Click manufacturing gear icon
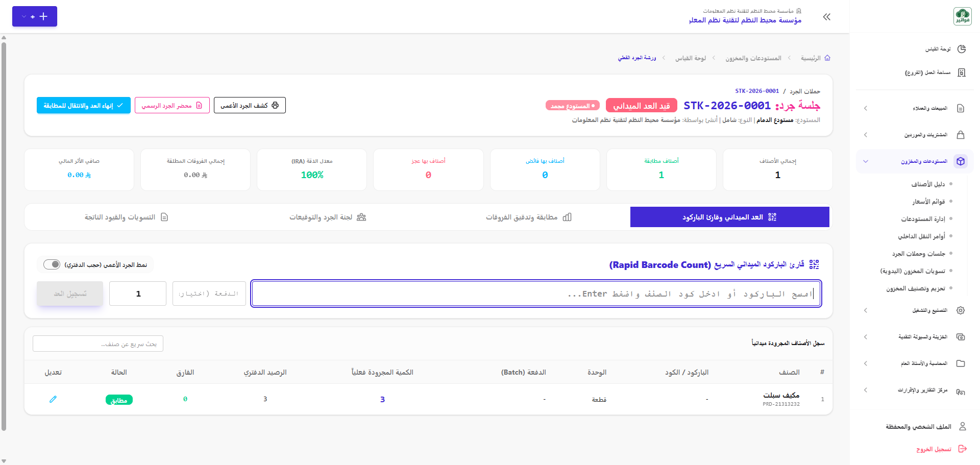This screenshot has height=465, width=980. tap(961, 310)
